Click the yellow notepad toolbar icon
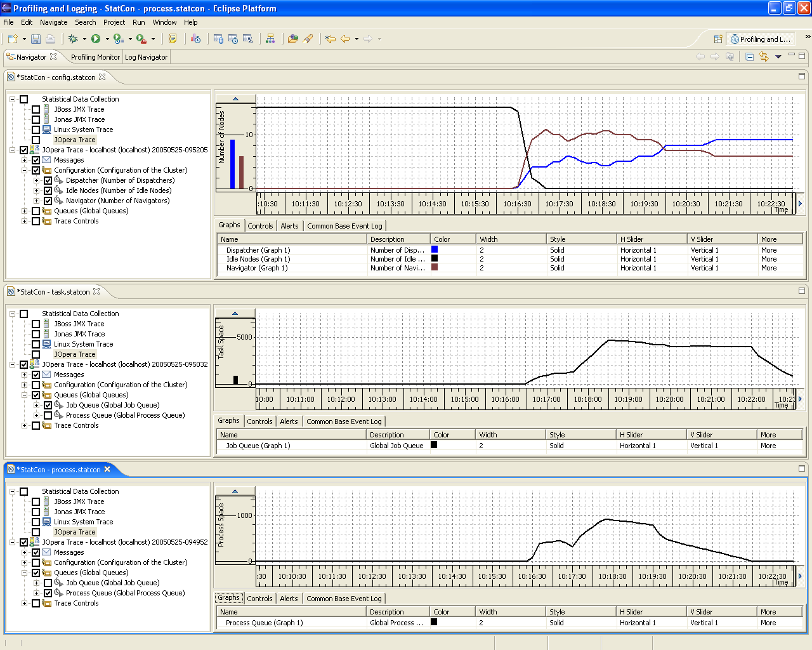 pos(173,39)
